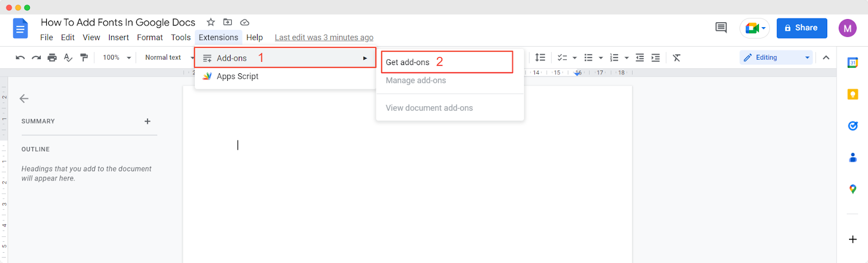
Task: Decrease the indent
Action: (x=640, y=57)
